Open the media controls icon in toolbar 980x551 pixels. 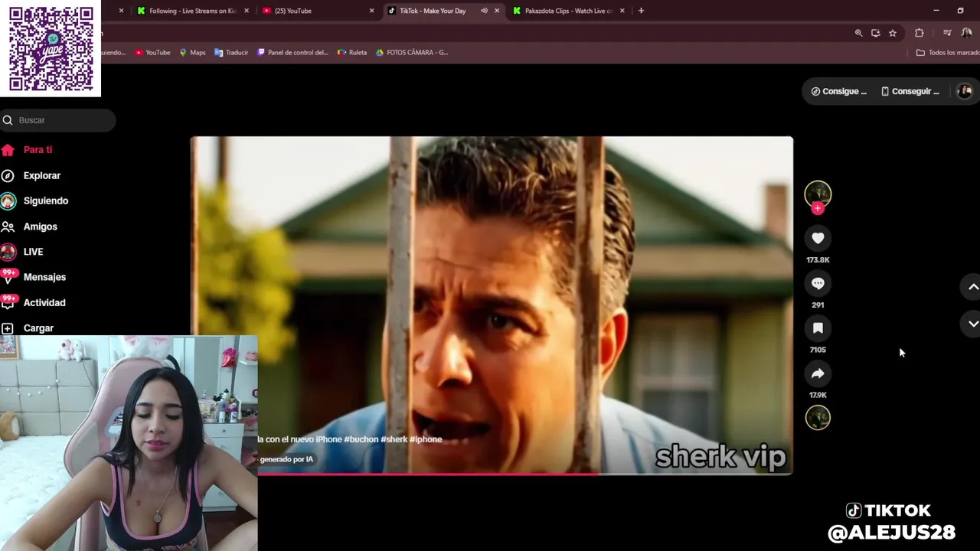tap(947, 33)
